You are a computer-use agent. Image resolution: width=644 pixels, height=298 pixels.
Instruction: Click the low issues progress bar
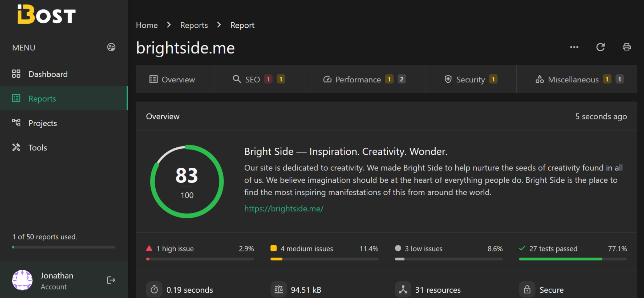(x=449, y=259)
